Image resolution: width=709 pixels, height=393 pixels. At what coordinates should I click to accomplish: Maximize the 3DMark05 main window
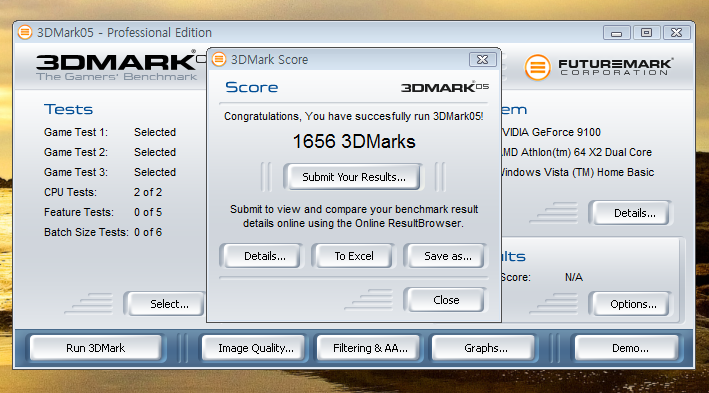(x=646, y=33)
